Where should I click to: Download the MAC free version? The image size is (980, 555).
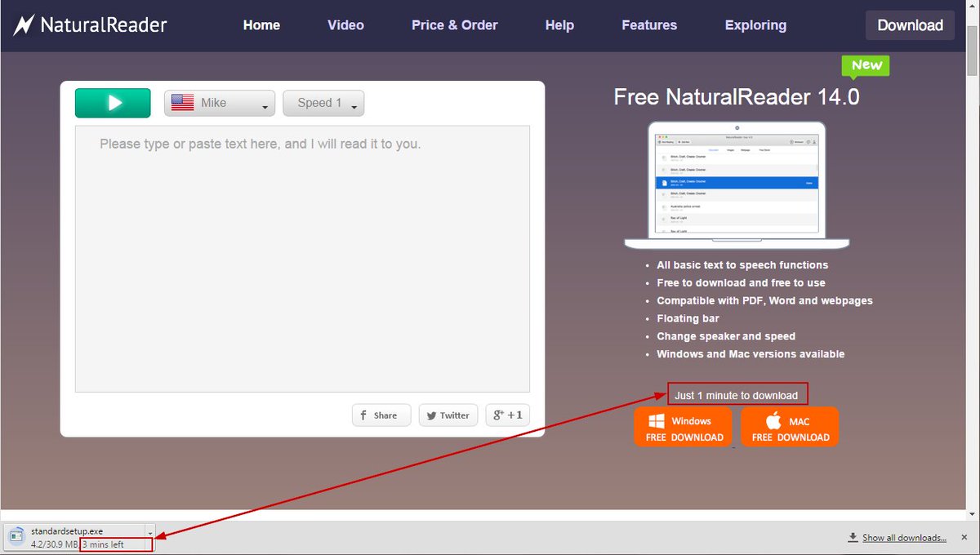[790, 427]
